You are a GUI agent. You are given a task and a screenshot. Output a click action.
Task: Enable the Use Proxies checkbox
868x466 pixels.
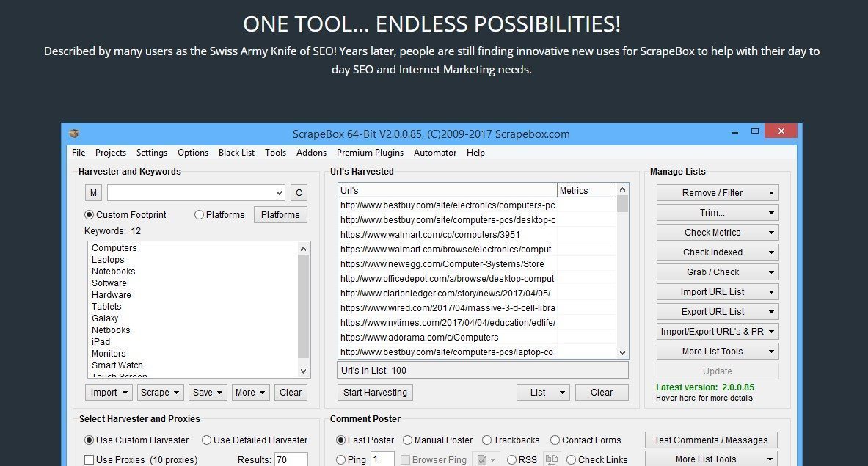click(x=89, y=460)
